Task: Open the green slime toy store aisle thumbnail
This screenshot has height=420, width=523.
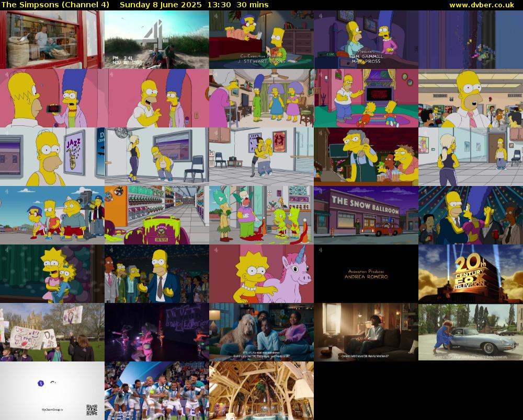Action: pos(157,215)
